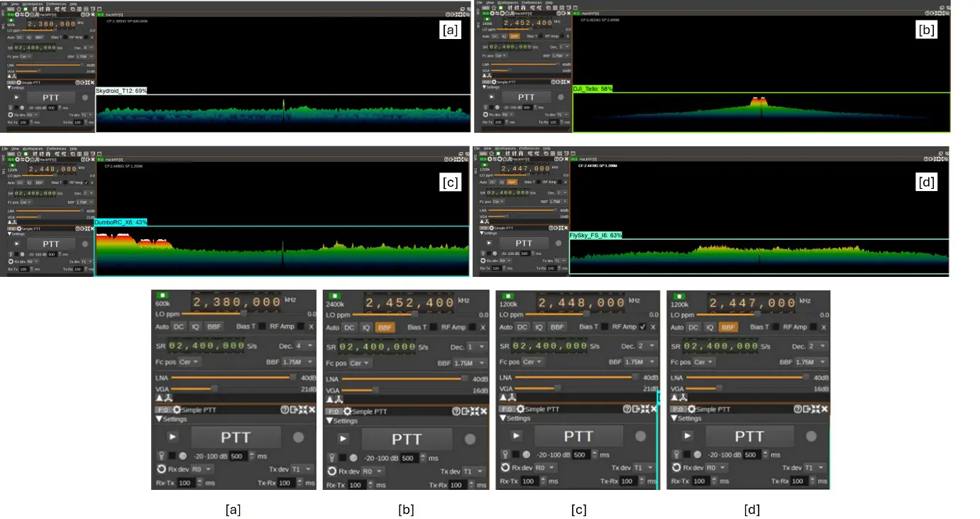Image resolution: width=980 pixels, height=519 pixels.
Task: Open the Workspaces menu in top-right window [b]
Action: pyautogui.click(x=507, y=3)
